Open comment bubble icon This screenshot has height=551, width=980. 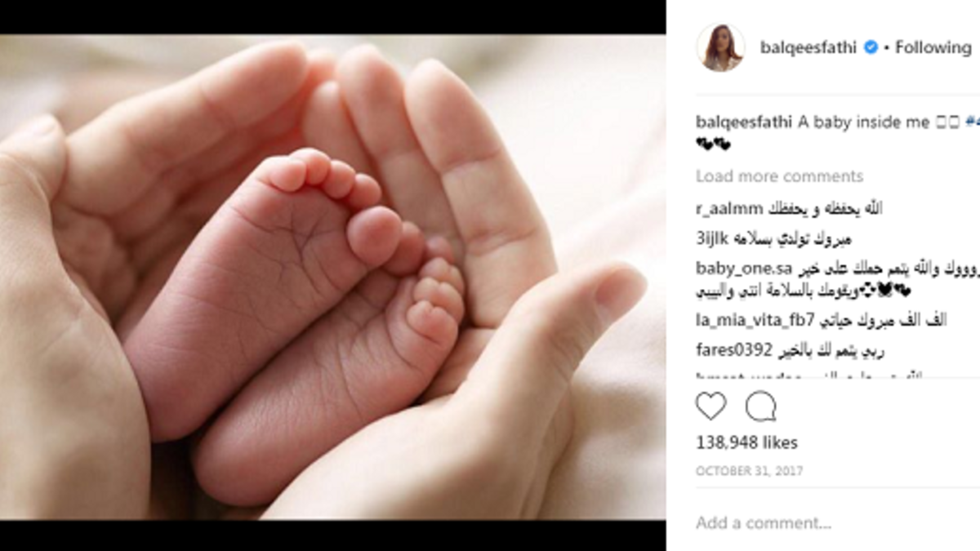[x=760, y=407]
